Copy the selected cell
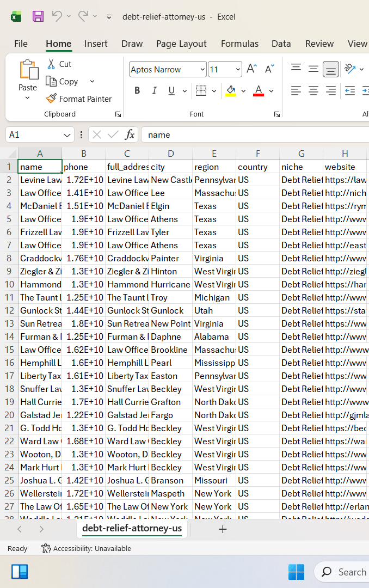Viewport: 369px width, 588px height. pos(62,81)
